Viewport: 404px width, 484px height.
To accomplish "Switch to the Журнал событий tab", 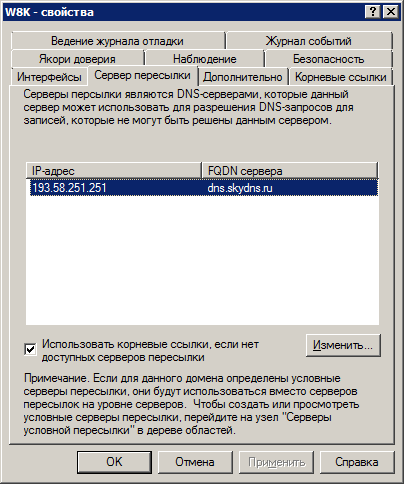I will 309,41.
